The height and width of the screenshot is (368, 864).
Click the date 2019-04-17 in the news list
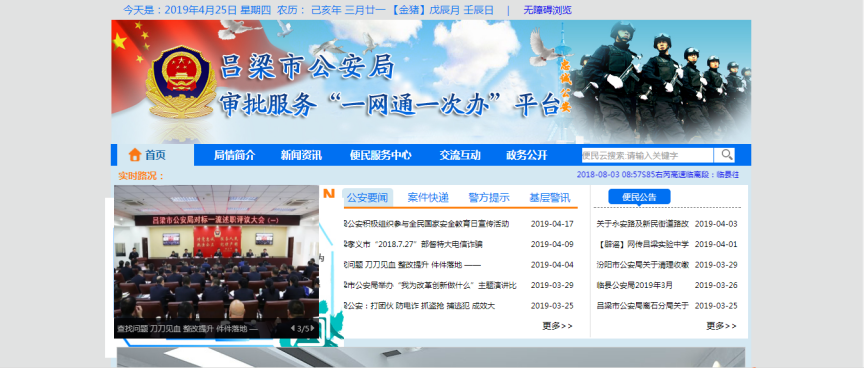pyautogui.click(x=552, y=224)
